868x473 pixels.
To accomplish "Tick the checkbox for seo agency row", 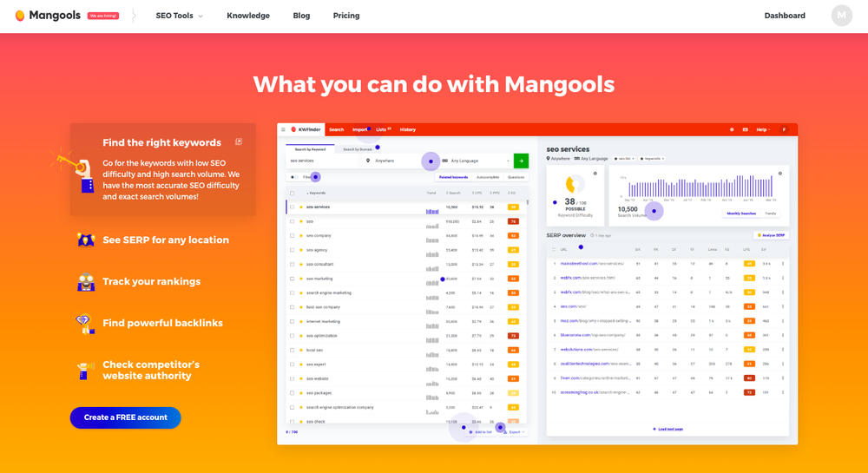I will [x=293, y=250].
